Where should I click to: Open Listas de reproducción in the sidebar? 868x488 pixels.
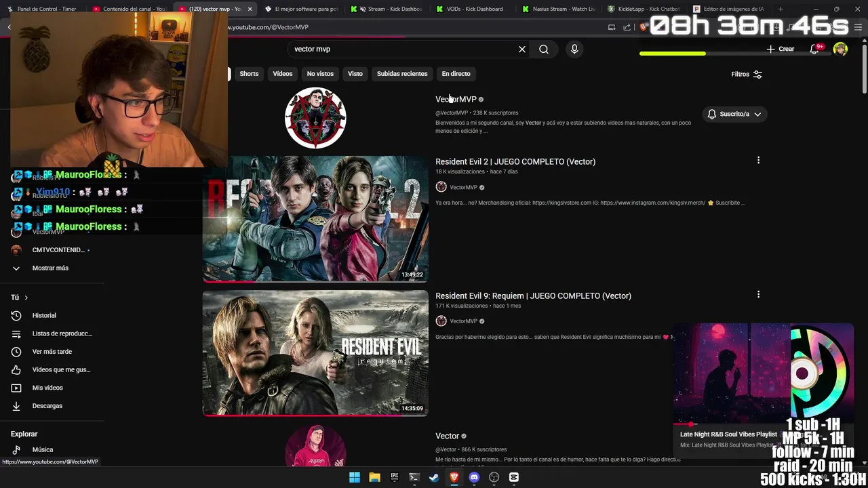click(52, 333)
